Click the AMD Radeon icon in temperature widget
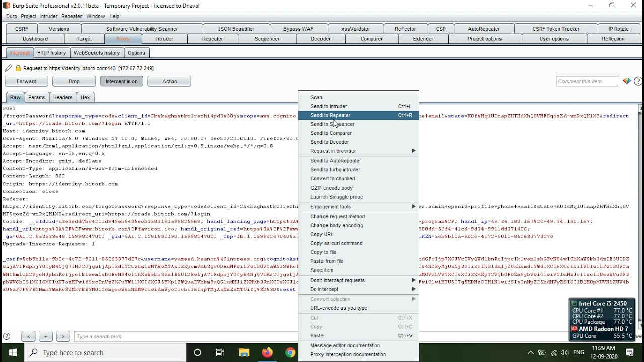644x362 pixels. point(574,329)
